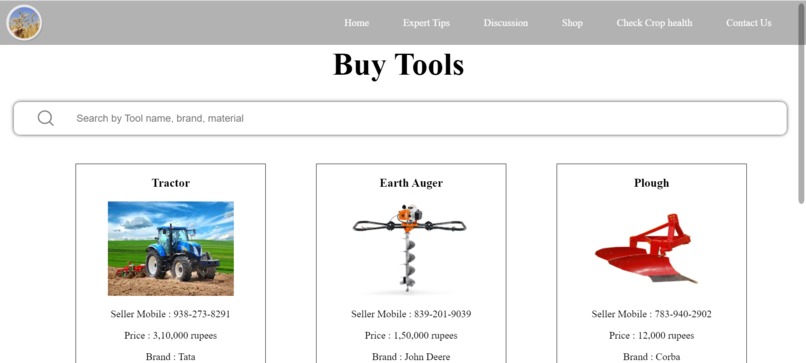Click the magnifying glass search icon
The height and width of the screenshot is (363, 806).
46,118
